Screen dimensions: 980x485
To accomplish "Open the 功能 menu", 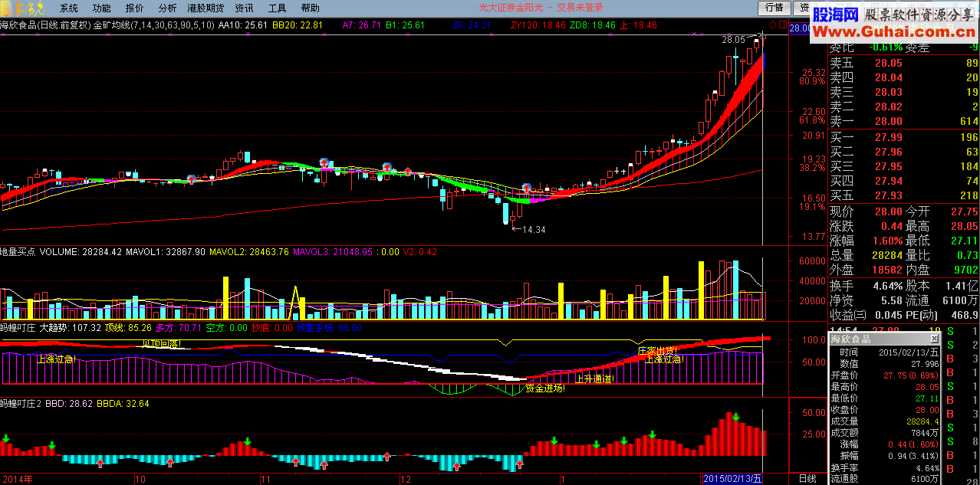I will coord(101,8).
